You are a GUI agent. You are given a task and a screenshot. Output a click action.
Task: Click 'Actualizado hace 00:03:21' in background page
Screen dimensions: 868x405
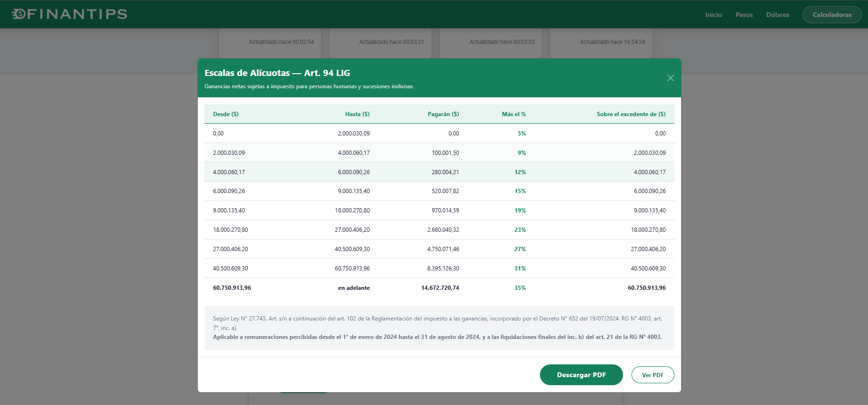coord(392,42)
